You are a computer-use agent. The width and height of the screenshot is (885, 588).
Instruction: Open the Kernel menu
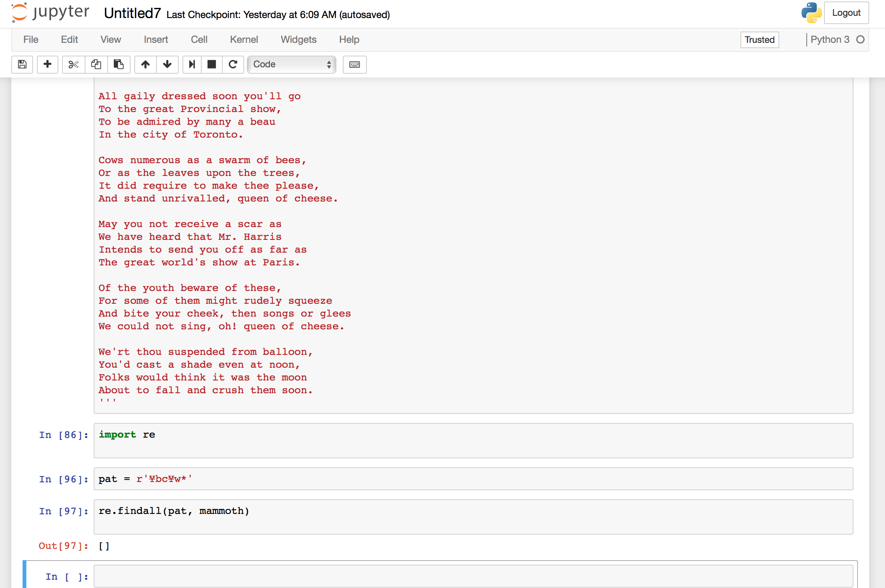[x=244, y=39]
